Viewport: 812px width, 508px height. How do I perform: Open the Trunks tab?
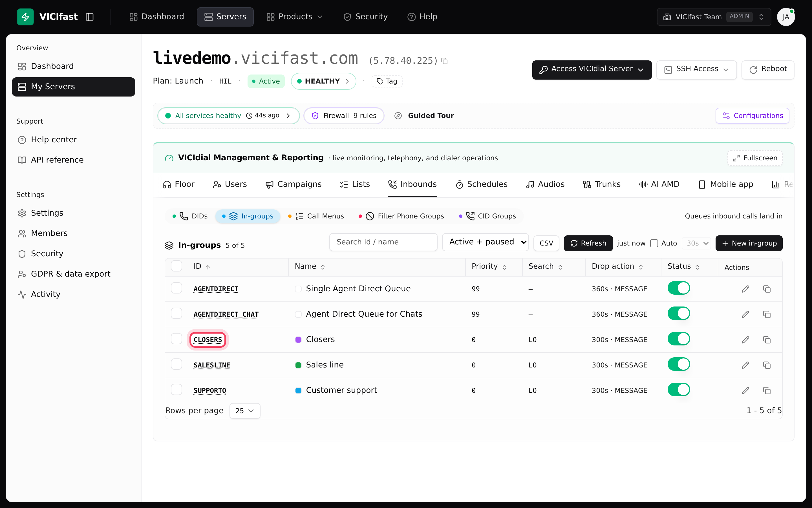tap(602, 184)
